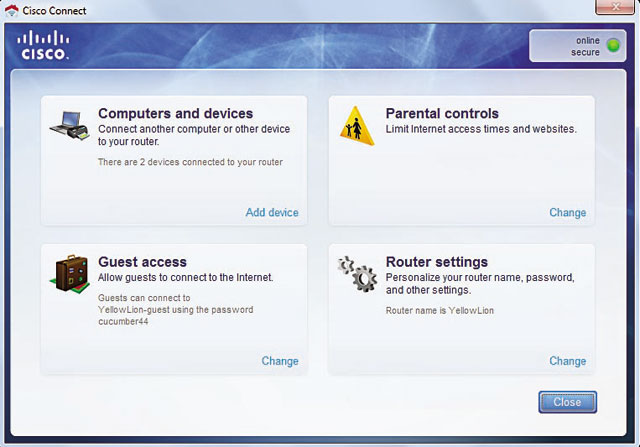The height and width of the screenshot is (447, 640).
Task: Click the green online status indicator
Action: pyautogui.click(x=613, y=46)
